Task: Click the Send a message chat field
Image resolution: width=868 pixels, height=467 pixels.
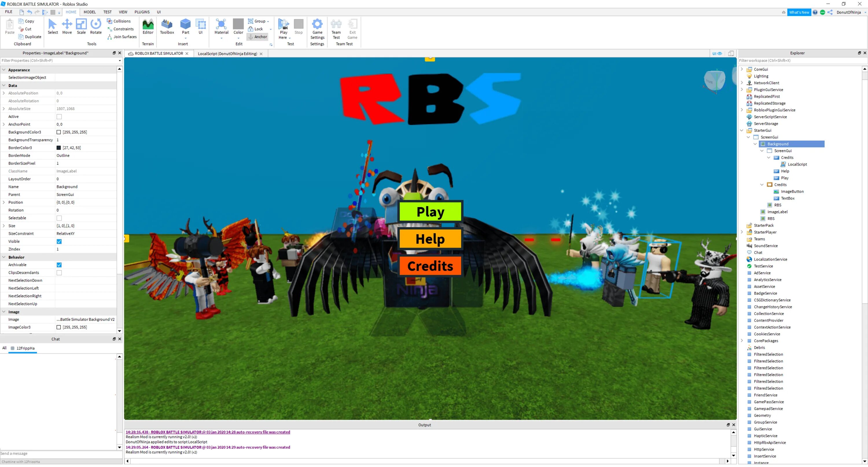Action: [61, 454]
